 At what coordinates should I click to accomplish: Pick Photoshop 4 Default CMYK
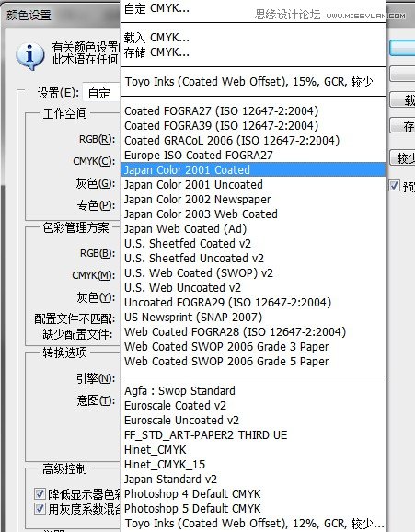coord(253,494)
